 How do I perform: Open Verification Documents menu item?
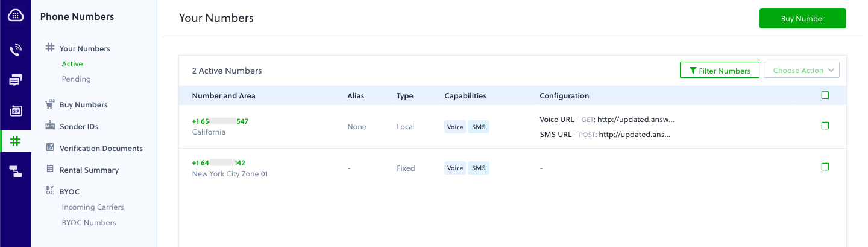[x=101, y=149]
